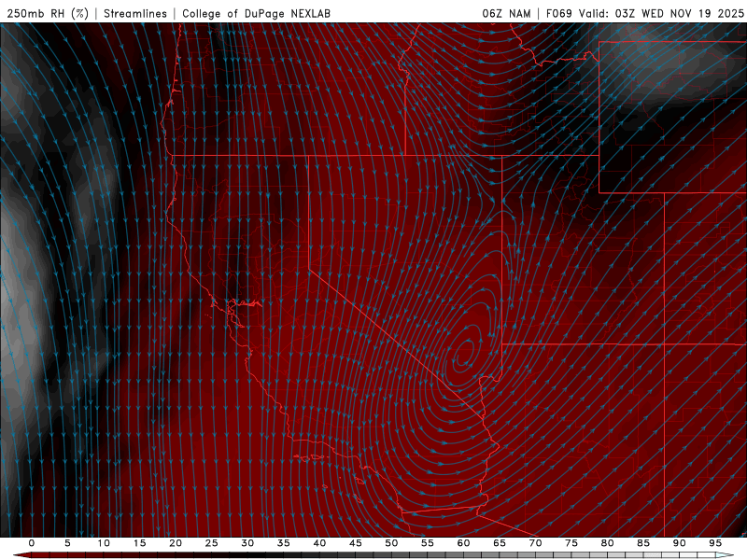
Task: Click the colorbar label "5"
Action: 67,543
